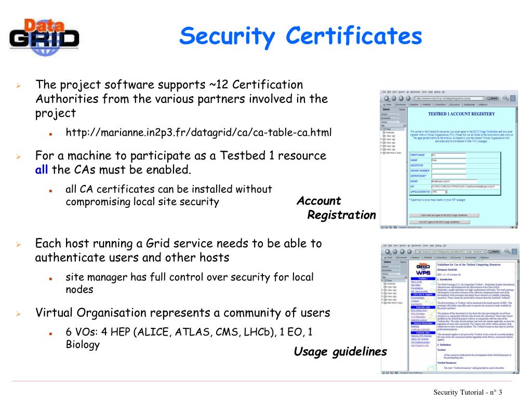Expand '3 days ago' history in Usage guidelines sidebar
532x399 pixels.
click(x=382, y=290)
